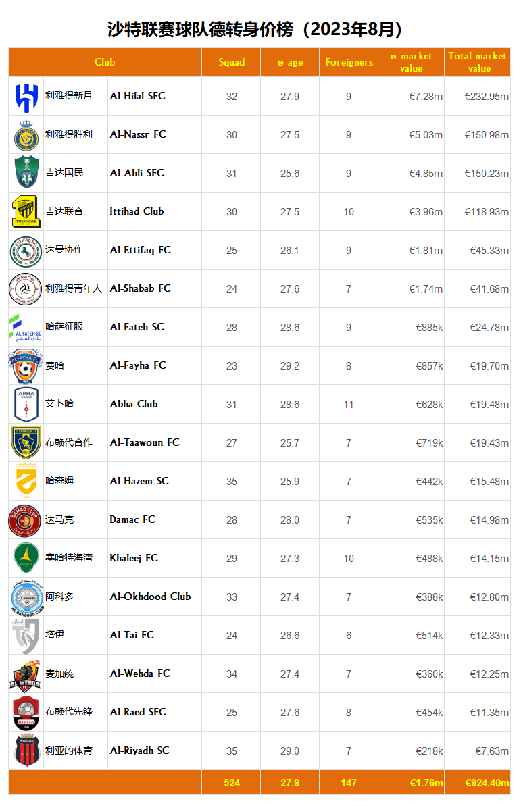Screen dimensions: 521x812
Task: Click the Al-Ahli SFC green crest
Action: (26, 174)
